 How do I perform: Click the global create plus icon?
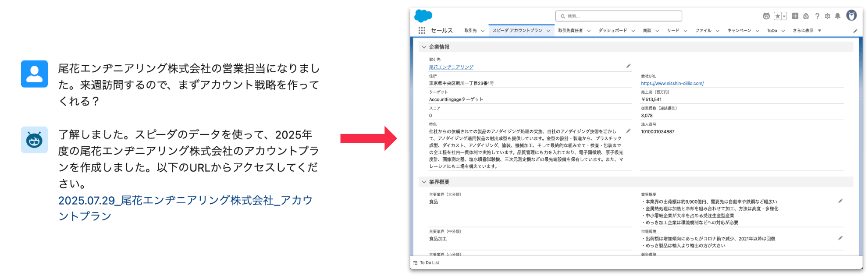(x=795, y=16)
